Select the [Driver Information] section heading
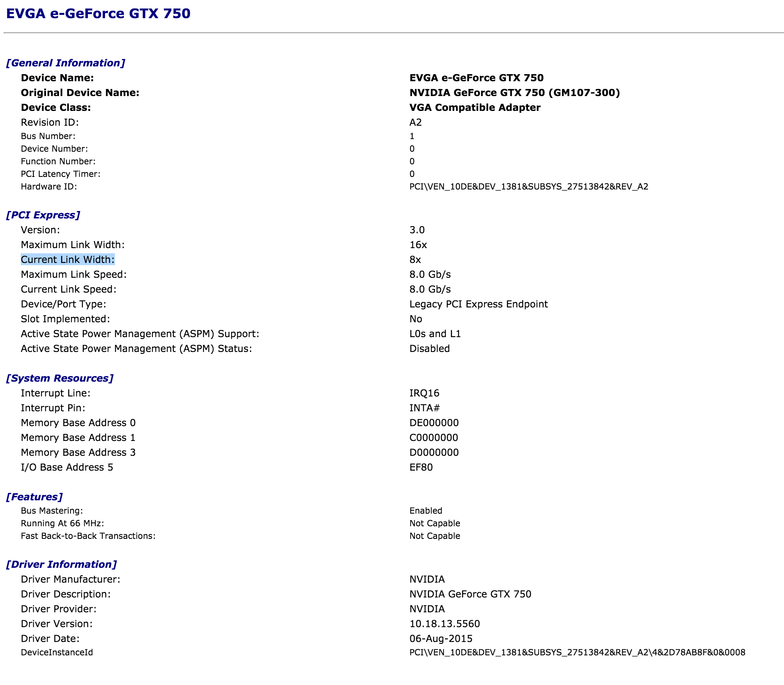784x685 pixels. click(61, 564)
